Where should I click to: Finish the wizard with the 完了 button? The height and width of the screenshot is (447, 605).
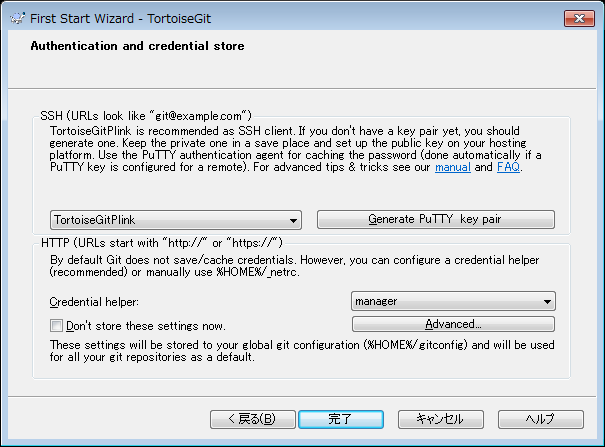(x=341, y=419)
